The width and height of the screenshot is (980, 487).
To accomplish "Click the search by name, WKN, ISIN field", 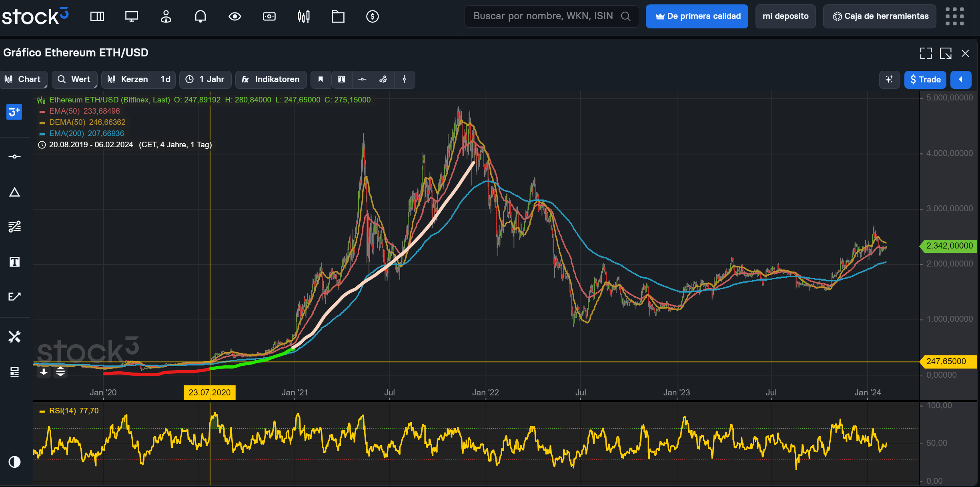I will (x=543, y=16).
